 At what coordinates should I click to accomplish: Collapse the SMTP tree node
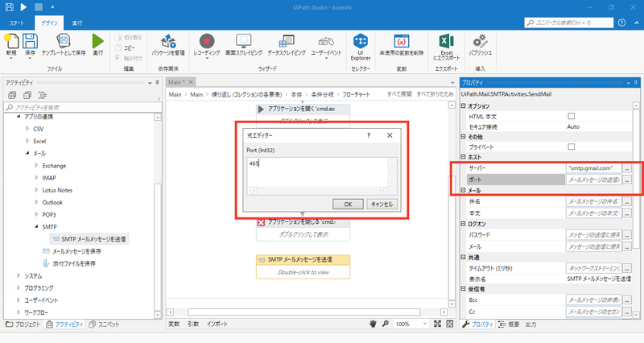[36, 227]
